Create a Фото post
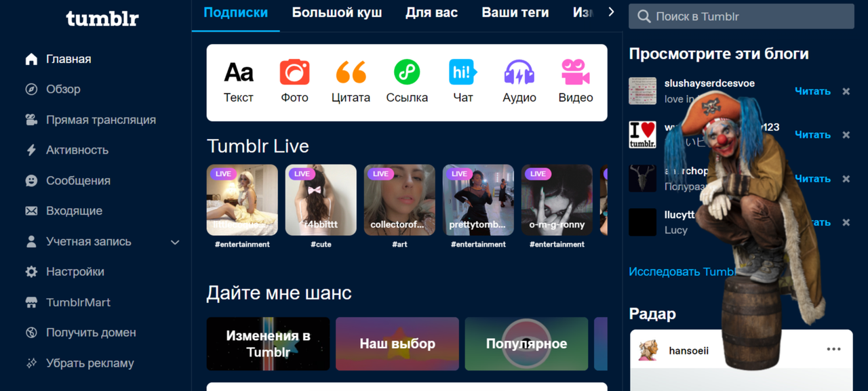 (294, 82)
